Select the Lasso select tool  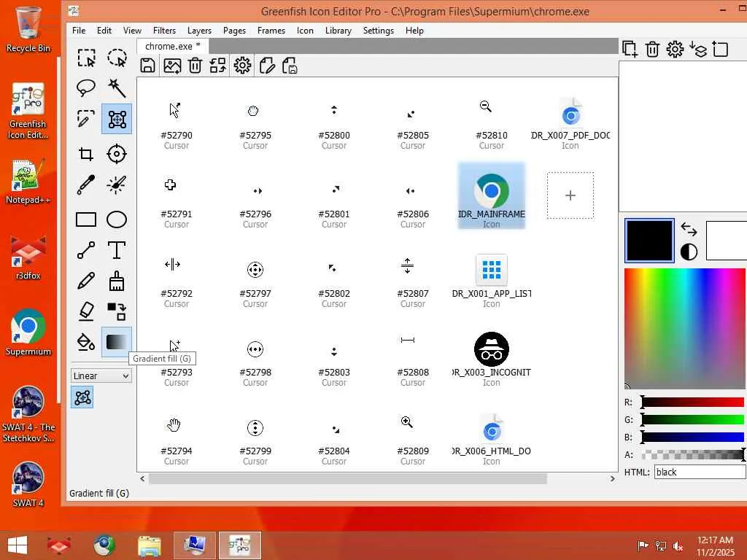[86, 88]
